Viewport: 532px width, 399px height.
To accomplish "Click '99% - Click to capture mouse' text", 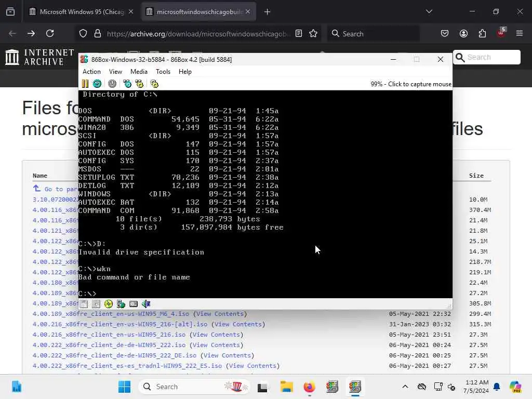I will point(411,84).
